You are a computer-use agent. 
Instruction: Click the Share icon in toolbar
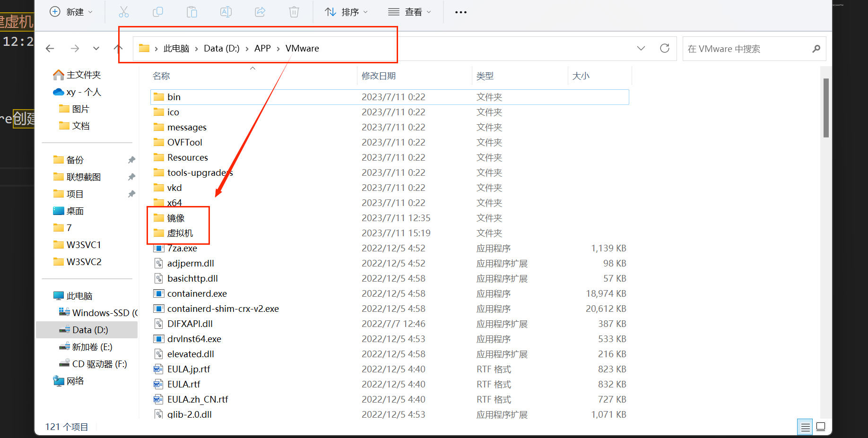coord(260,12)
